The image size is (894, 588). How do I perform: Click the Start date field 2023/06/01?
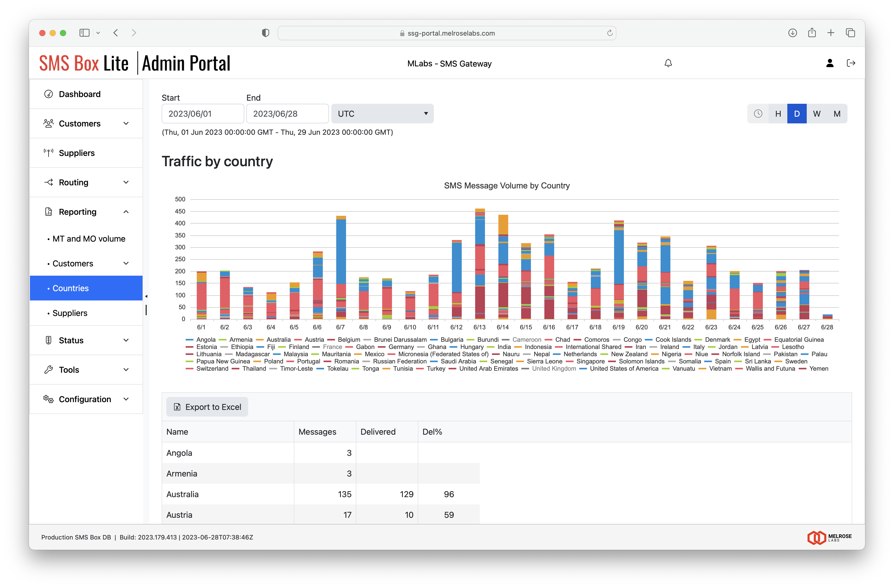coord(203,114)
